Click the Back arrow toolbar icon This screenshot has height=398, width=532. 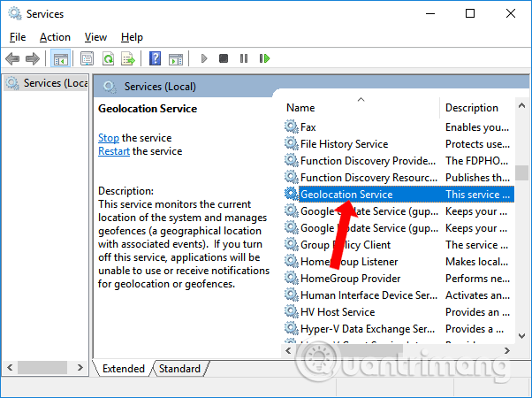click(12, 58)
